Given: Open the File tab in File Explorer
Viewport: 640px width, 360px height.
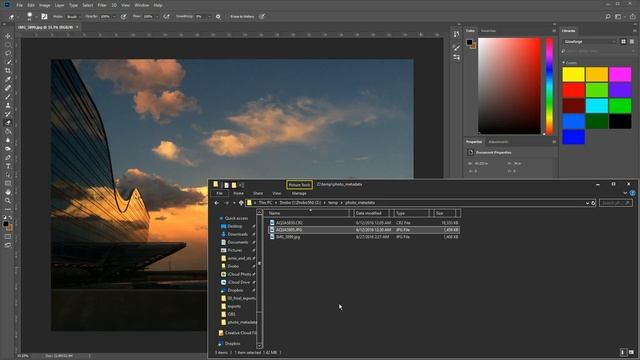Looking at the screenshot, I should click(220, 193).
